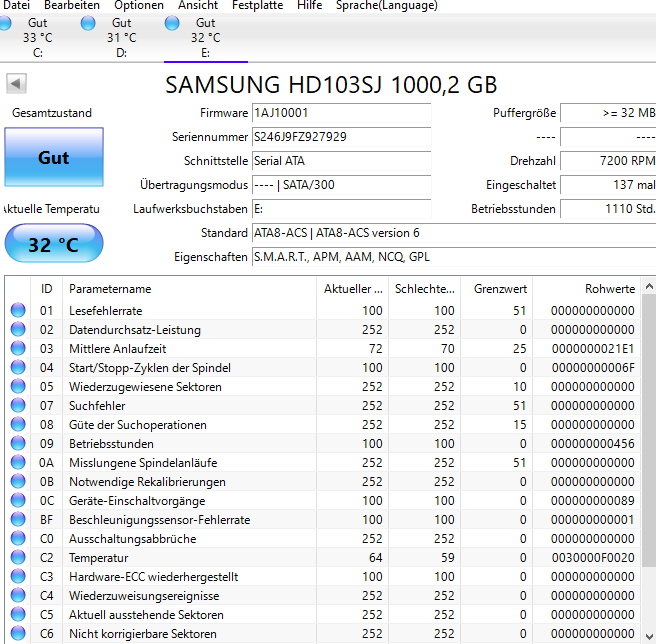Click the Puffergröße field >= 32 MB
Screen dimensions: 656x644
tap(608, 113)
